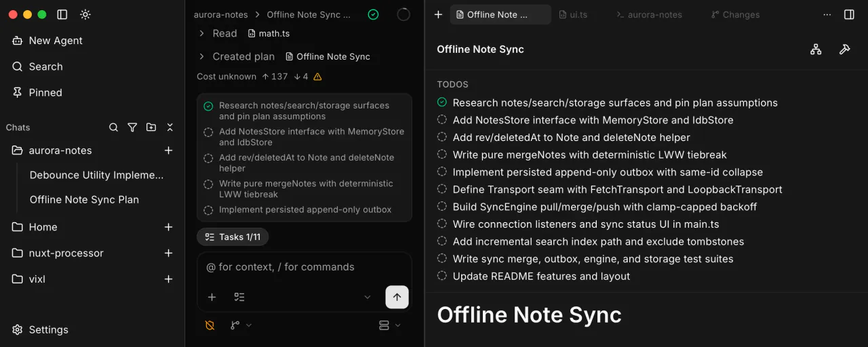Click 'Wire connection listeners' todo text
Image resolution: width=868 pixels, height=347 pixels.
[586, 224]
